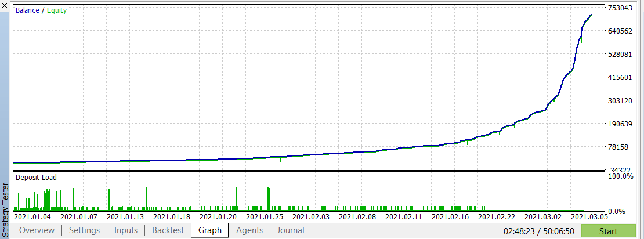Click the 2021.02.22 date label
Viewport: 644px width, 239px height.
point(496,217)
